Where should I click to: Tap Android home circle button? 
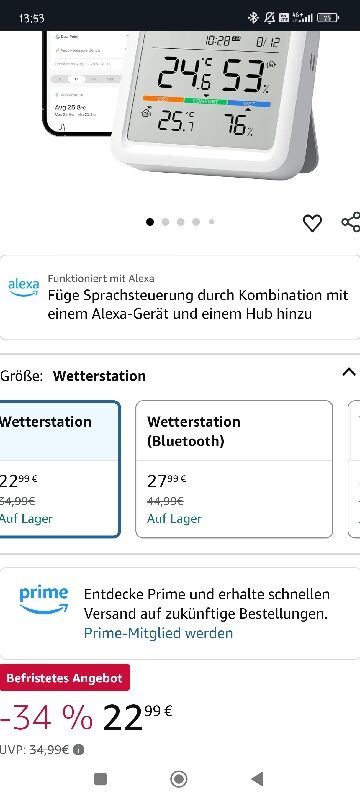click(x=178, y=779)
